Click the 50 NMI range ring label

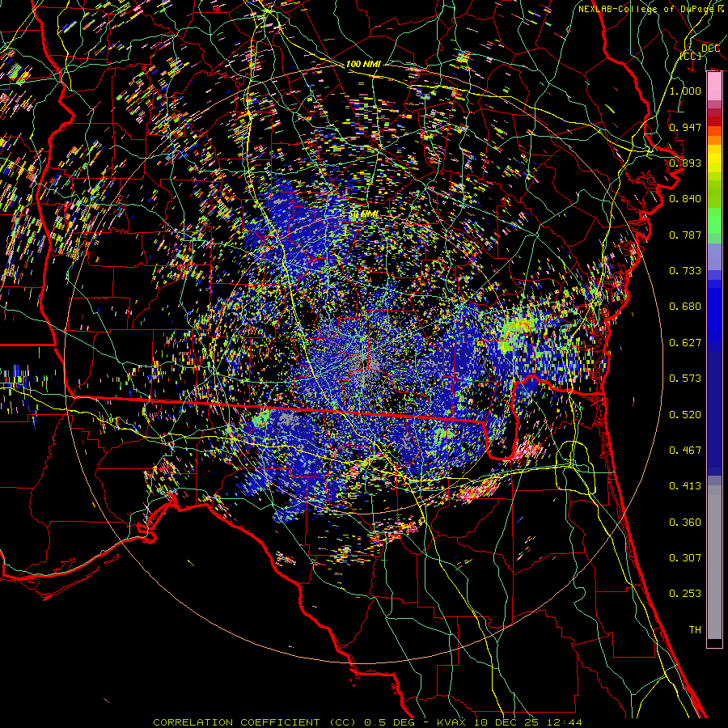pos(363,214)
